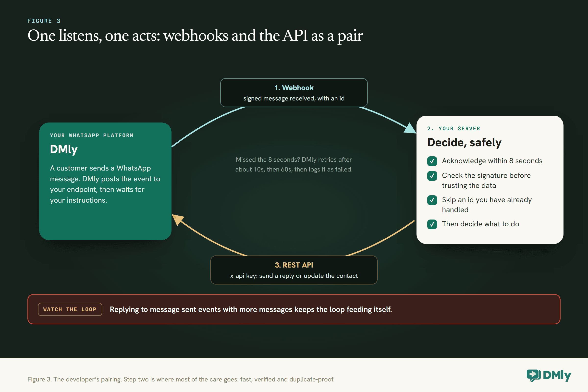Select the 1. Webhook step box

click(x=294, y=93)
